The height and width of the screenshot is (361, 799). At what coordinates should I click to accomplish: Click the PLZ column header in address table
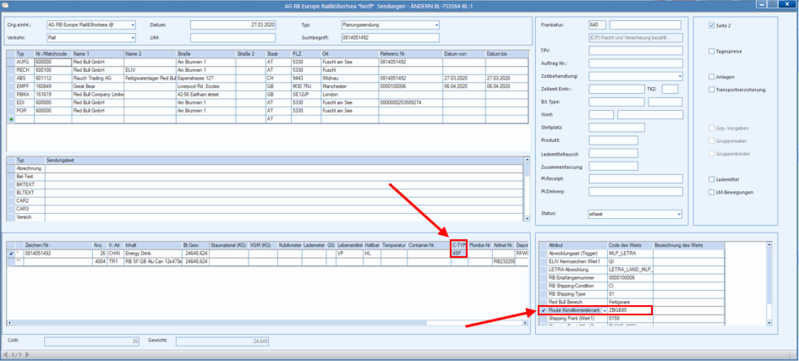[306, 54]
